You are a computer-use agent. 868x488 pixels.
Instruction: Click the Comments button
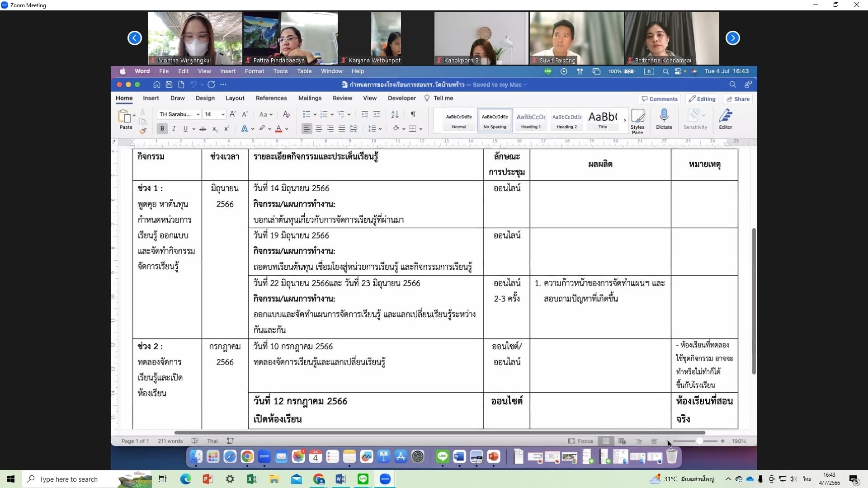[x=660, y=99]
